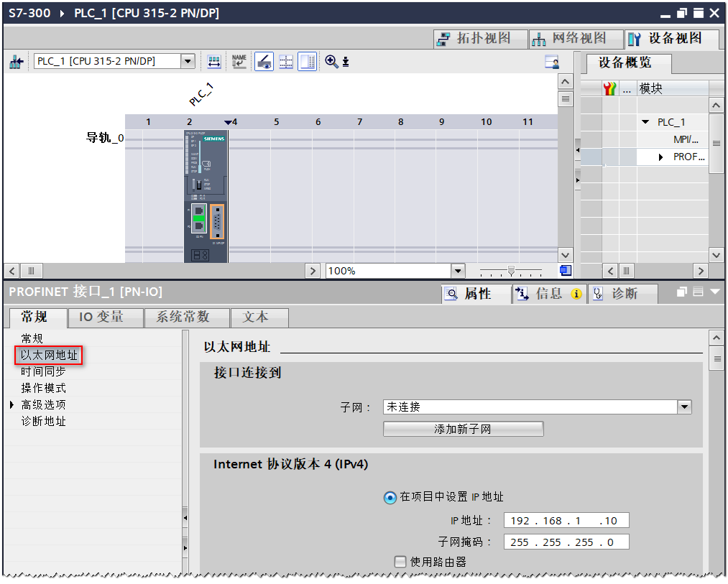Click the zoom slider handle
This screenshot has height=584, width=728.
coord(511,271)
